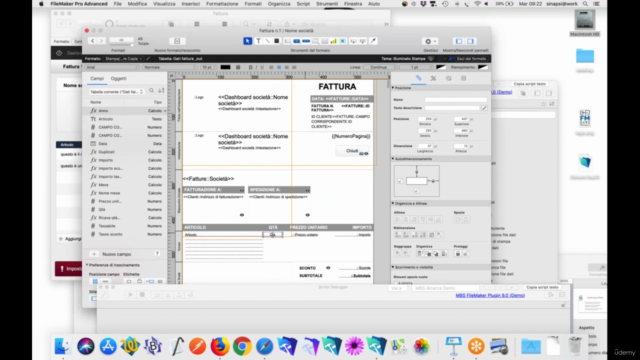Select the Text tool in toolbar
The image size is (640, 360).
258,41
